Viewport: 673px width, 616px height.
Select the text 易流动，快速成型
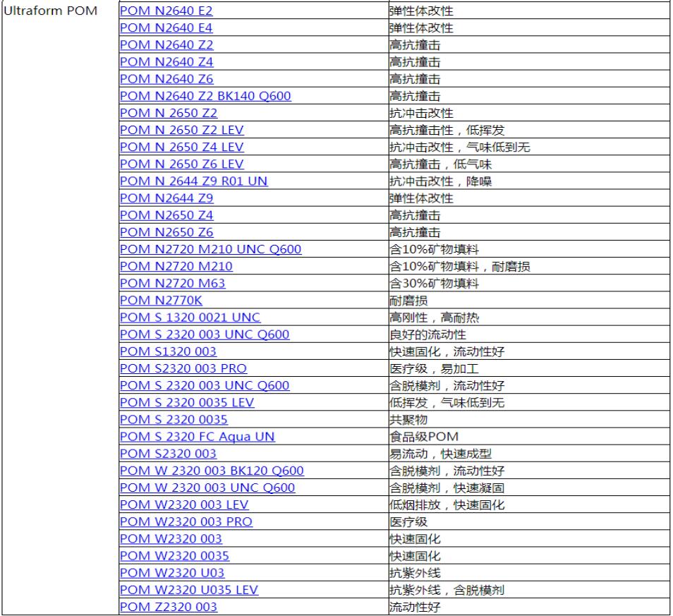(x=440, y=454)
